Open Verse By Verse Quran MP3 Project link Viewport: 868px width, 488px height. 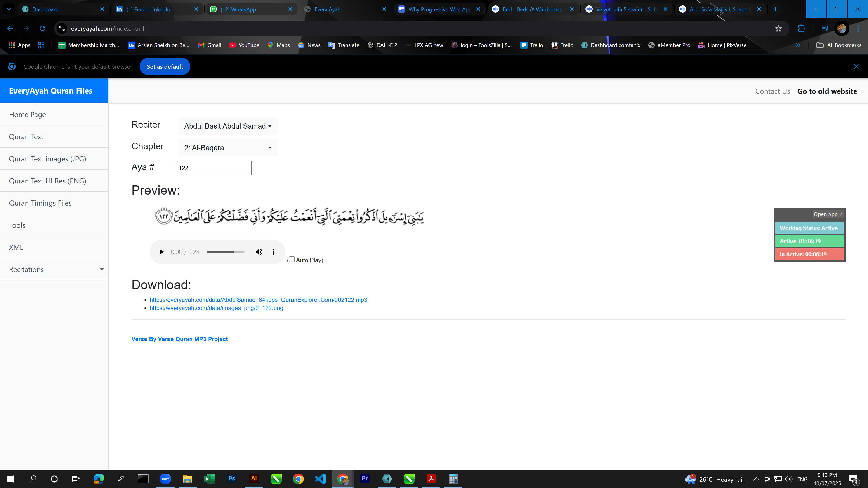click(180, 339)
